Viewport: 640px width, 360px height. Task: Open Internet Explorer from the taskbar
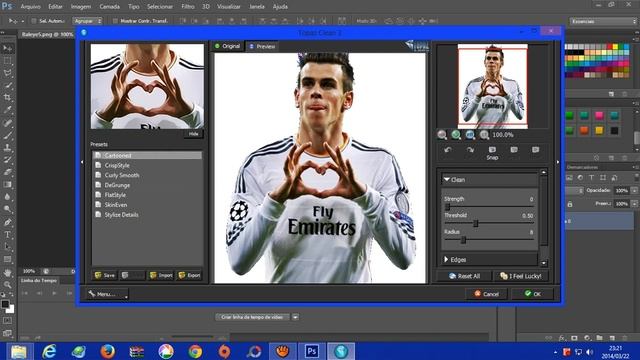tap(49, 351)
